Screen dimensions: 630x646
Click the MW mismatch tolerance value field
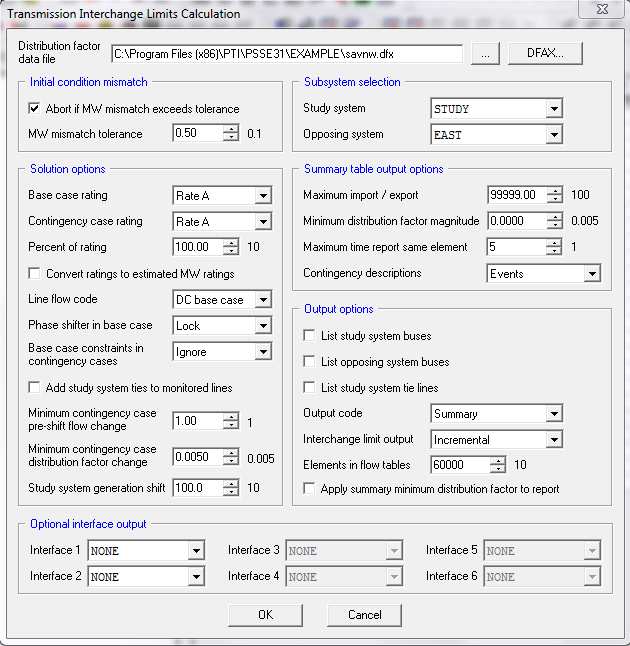(197, 133)
